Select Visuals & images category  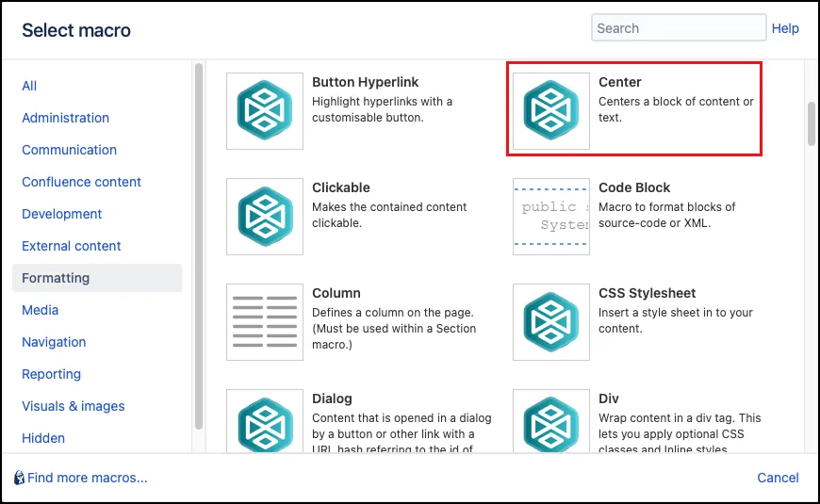(x=74, y=406)
